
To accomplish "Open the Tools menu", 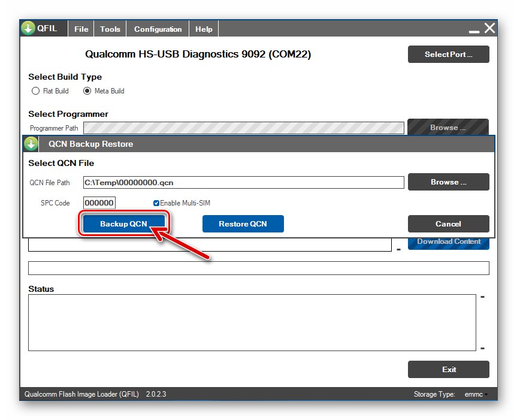I will 110,29.
